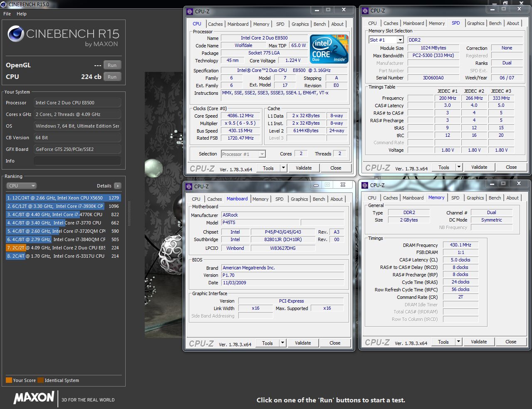Switch to SPD tab in Memory window
The height and width of the screenshot is (409, 532).
click(455, 198)
